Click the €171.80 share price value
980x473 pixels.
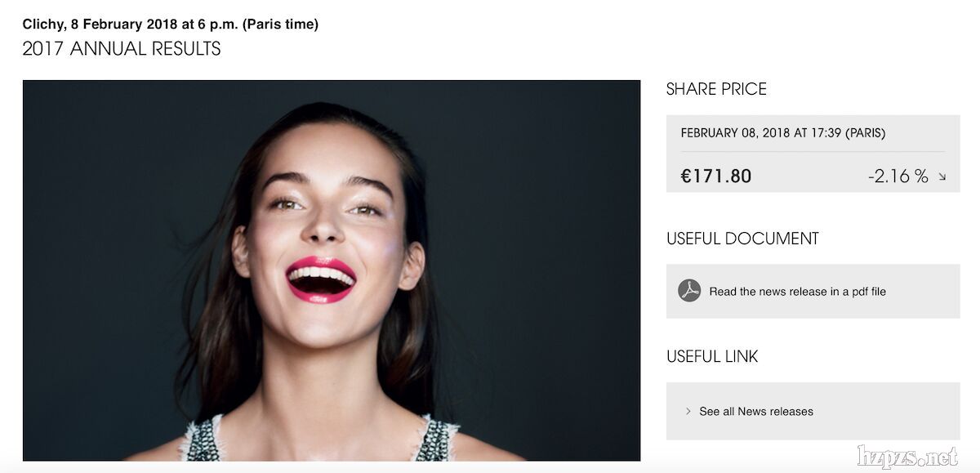coord(716,176)
